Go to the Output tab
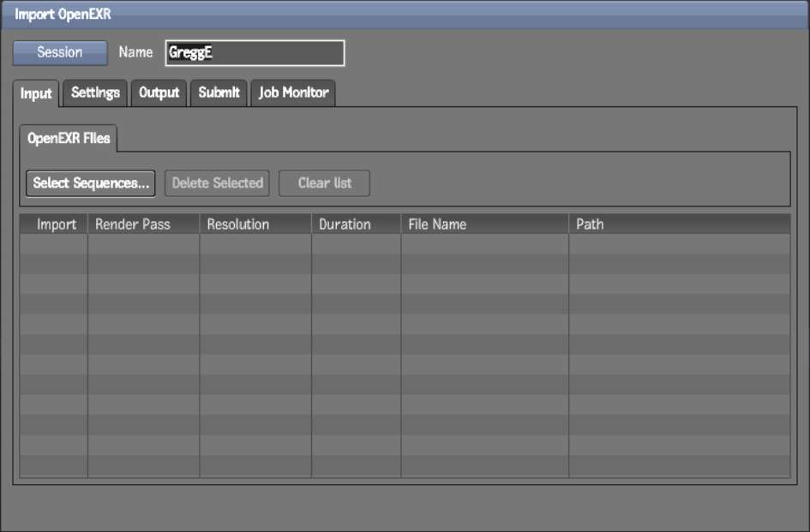The height and width of the screenshot is (532, 810). [159, 93]
